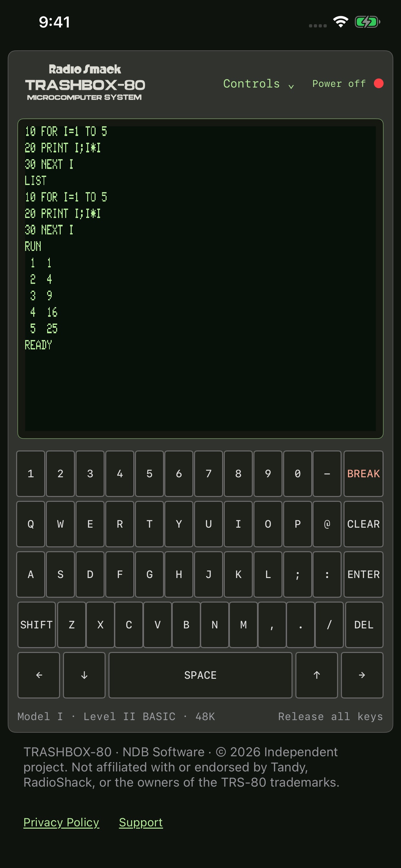Tap the X key
This screenshot has height=868, width=401.
click(100, 625)
